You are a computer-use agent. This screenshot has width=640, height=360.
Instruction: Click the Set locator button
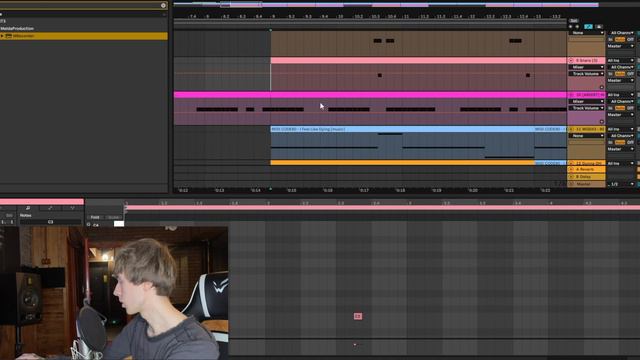point(574,20)
